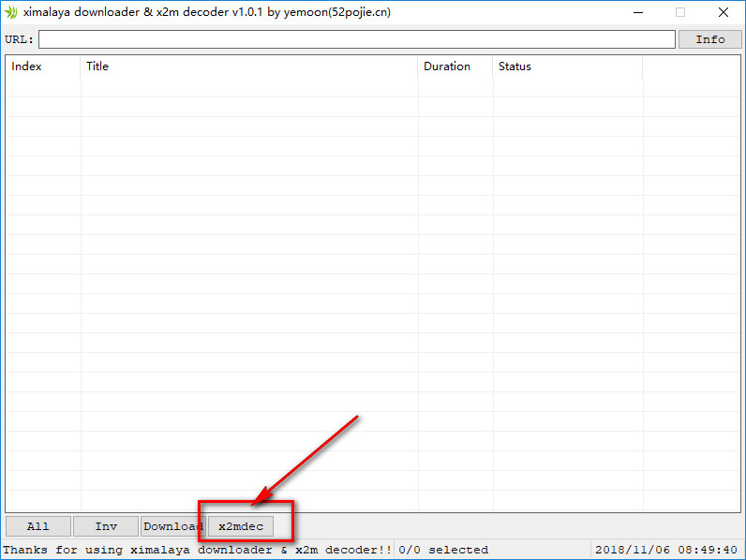Image resolution: width=746 pixels, height=560 pixels.
Task: Open the x2mdec decoder button
Action: 241,526
